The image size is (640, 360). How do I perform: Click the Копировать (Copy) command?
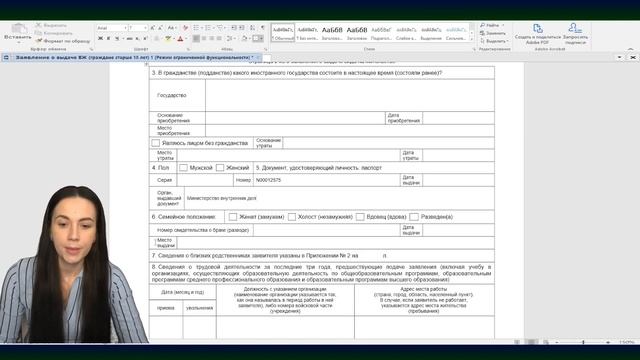[x=54, y=33]
